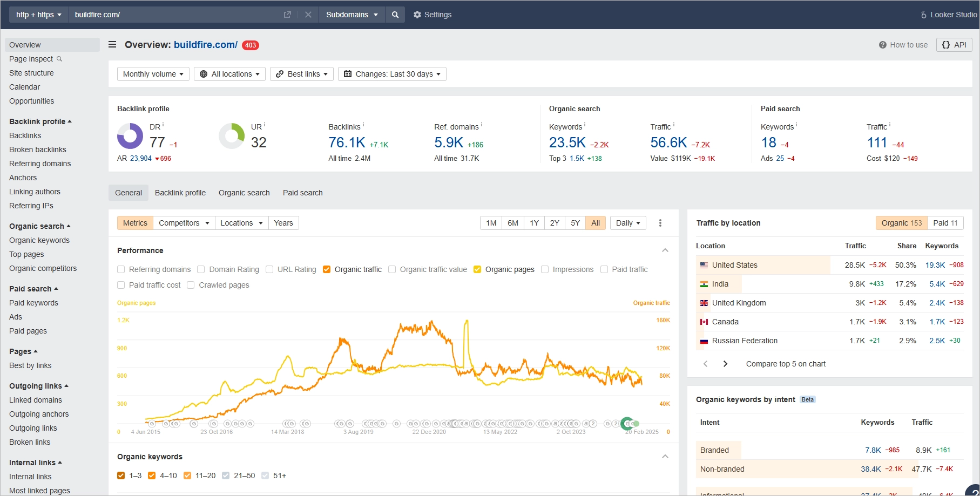Switch to the Backlink profile tab

(180, 193)
